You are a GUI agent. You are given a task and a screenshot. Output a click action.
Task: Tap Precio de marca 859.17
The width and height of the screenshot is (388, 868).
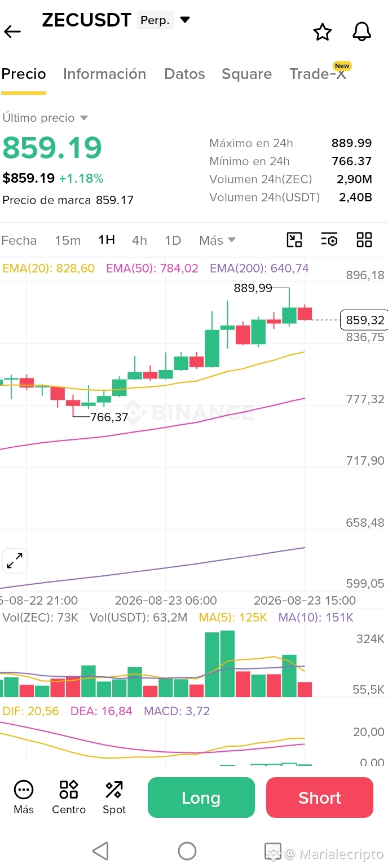tap(68, 200)
